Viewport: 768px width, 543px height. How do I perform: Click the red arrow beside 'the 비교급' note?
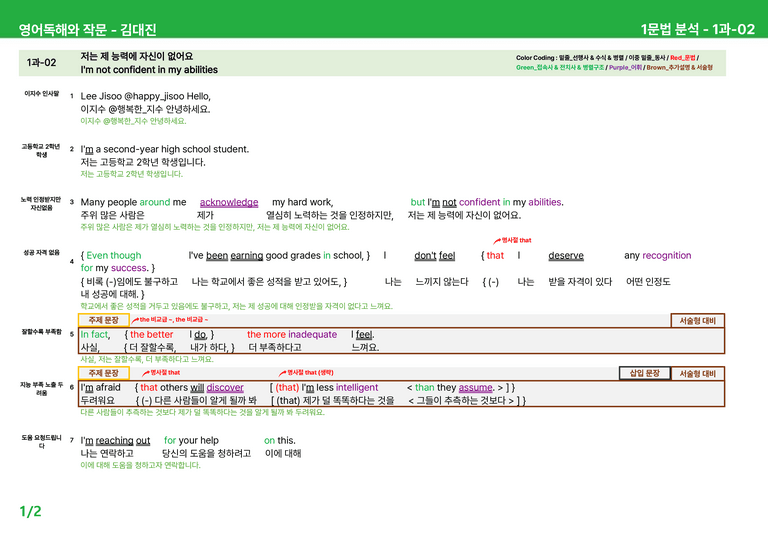pyautogui.click(x=135, y=320)
